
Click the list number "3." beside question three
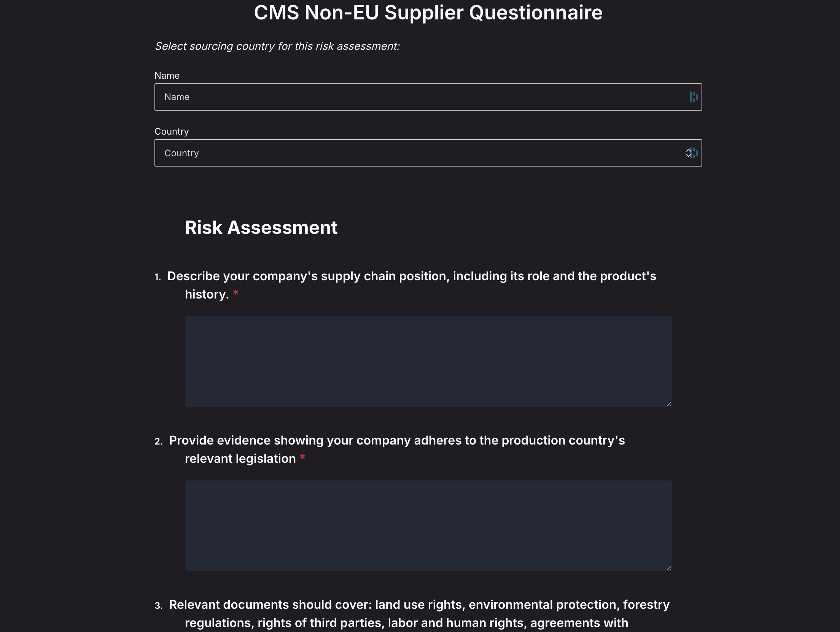(x=159, y=605)
